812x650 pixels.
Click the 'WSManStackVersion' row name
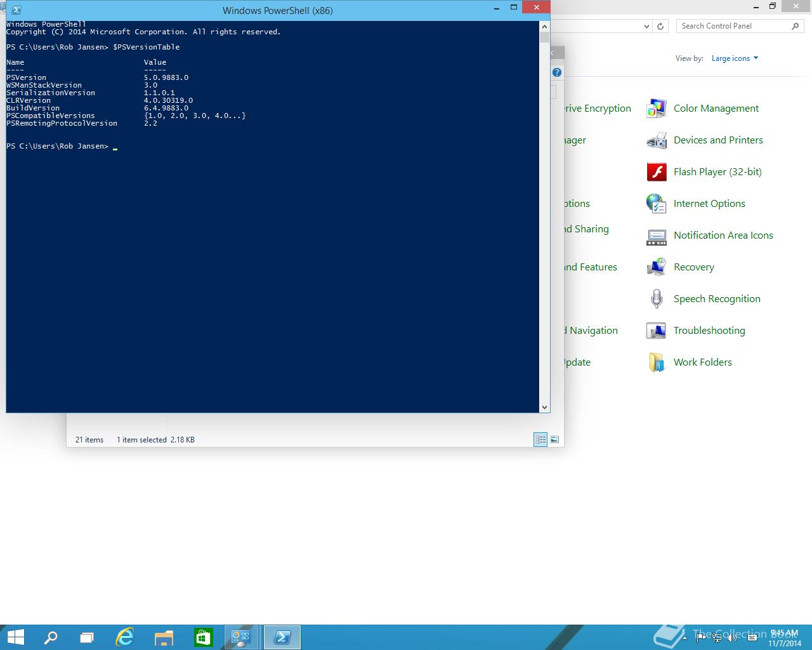tap(44, 85)
